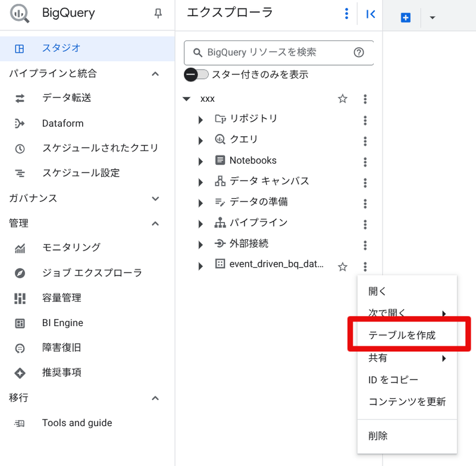Collapse the 管理 section
476x466 pixels.
[155, 224]
